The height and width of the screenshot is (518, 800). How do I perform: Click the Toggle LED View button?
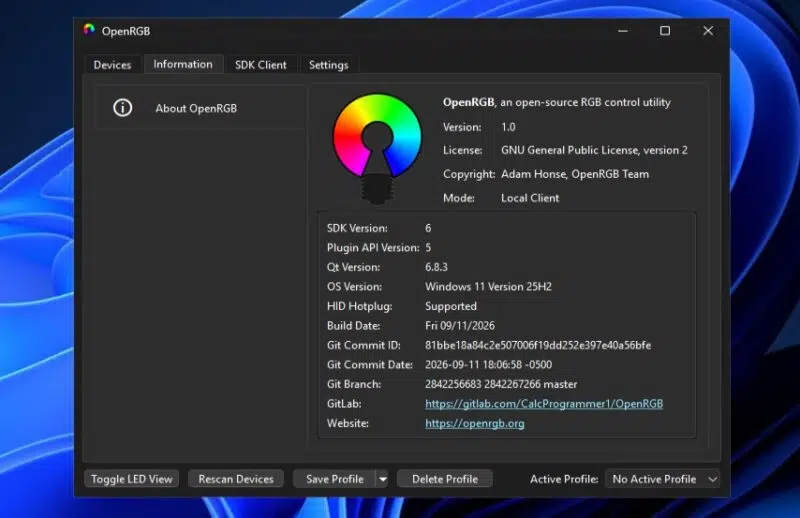tap(132, 479)
